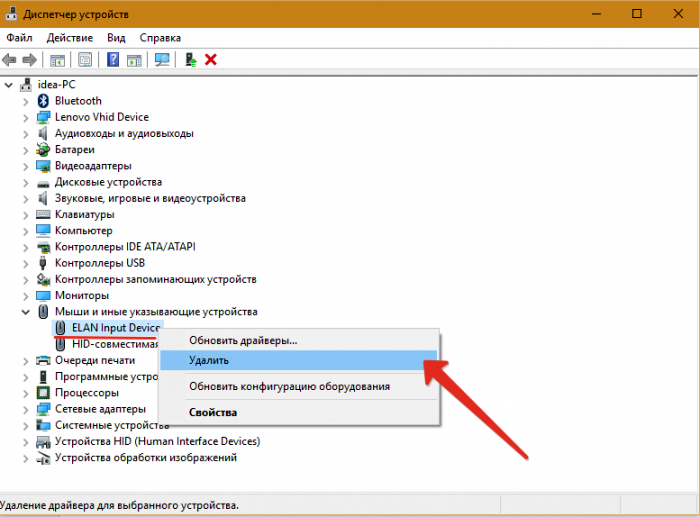Click the Очереди печати printer icon
This screenshot has height=517, width=700.
point(43,360)
